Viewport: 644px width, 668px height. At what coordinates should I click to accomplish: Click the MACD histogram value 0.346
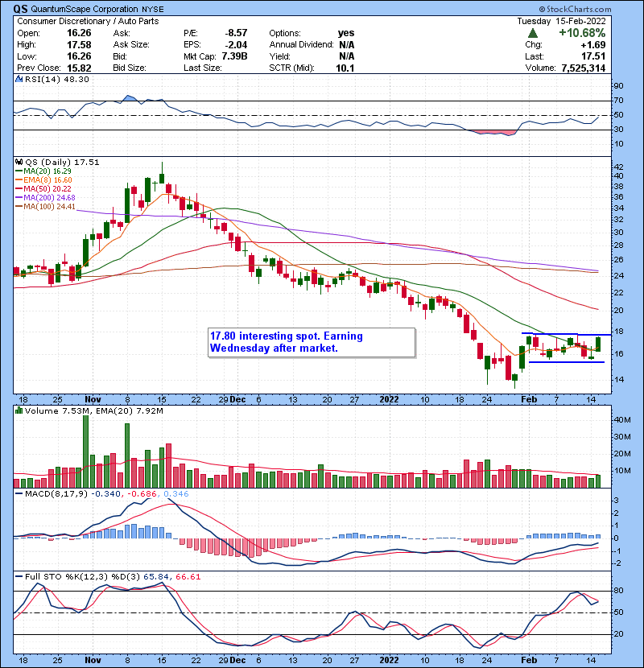pos(176,494)
